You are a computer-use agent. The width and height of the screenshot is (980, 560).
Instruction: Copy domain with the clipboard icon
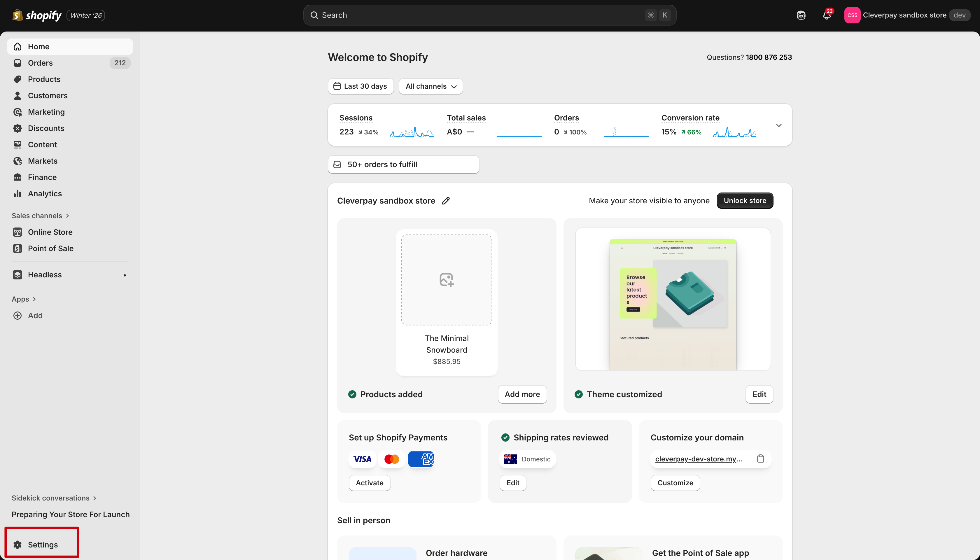[x=760, y=459]
